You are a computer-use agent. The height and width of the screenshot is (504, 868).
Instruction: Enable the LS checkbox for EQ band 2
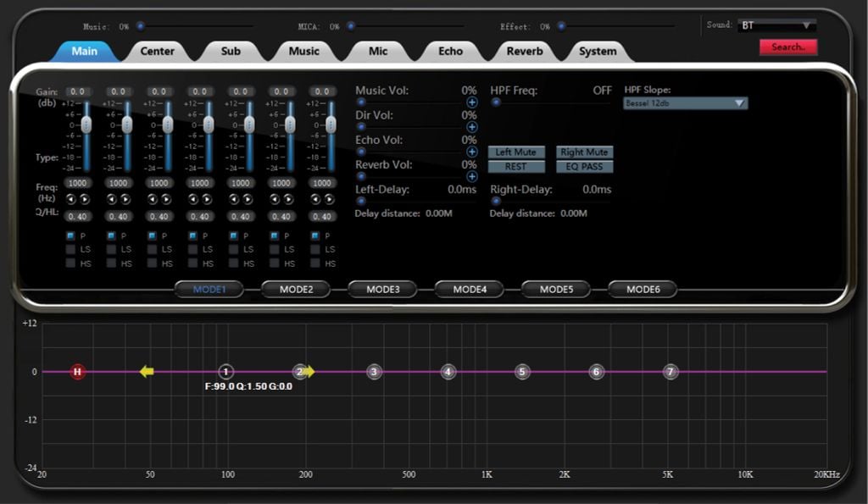[x=111, y=250]
